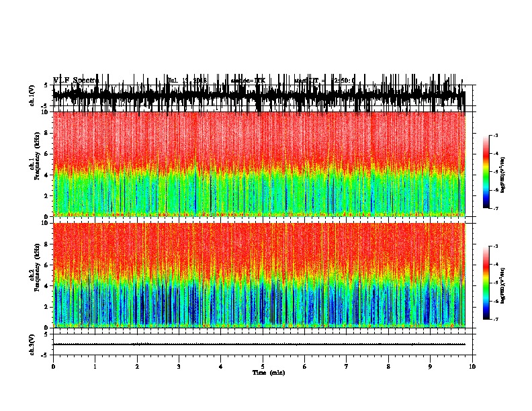Click the '8' tick on the time axis

[388, 367]
